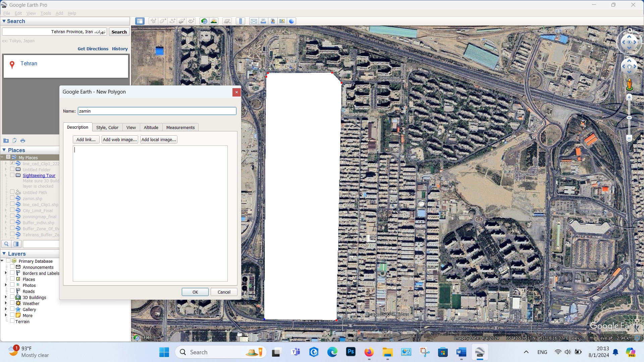Click the blue Google Earth web icon
Viewport: 644px width, 362px height.
point(291,21)
